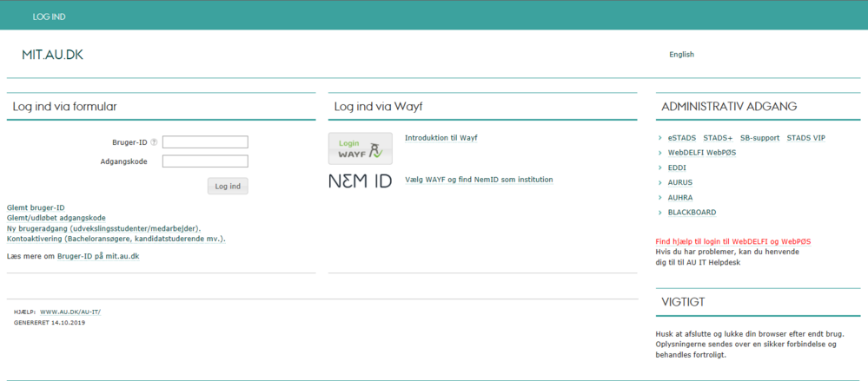Click the NEM ID logo

point(361,181)
